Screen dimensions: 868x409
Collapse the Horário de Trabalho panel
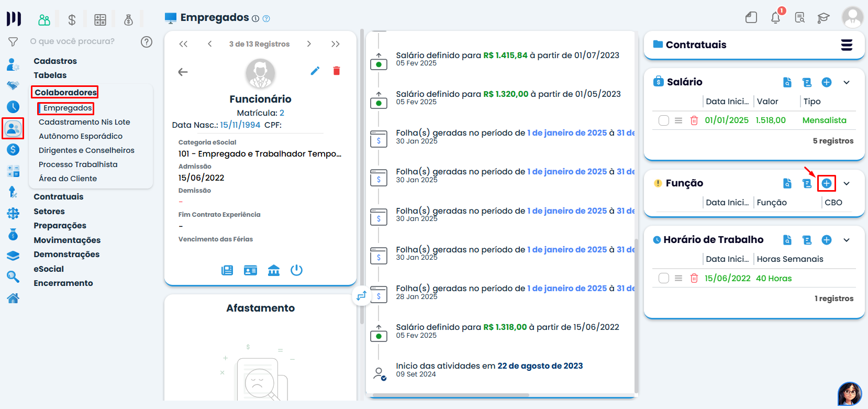coord(847,240)
